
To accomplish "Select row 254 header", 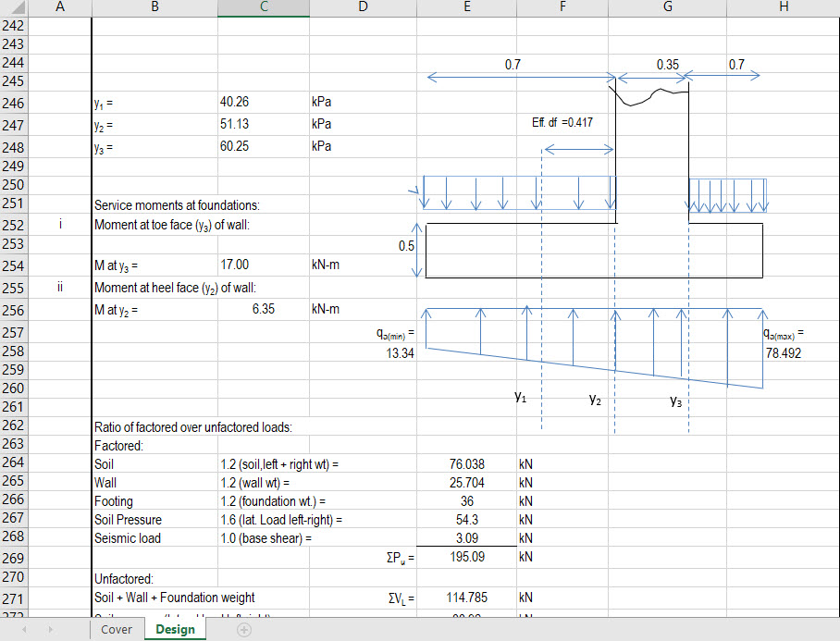I will pyautogui.click(x=12, y=265).
